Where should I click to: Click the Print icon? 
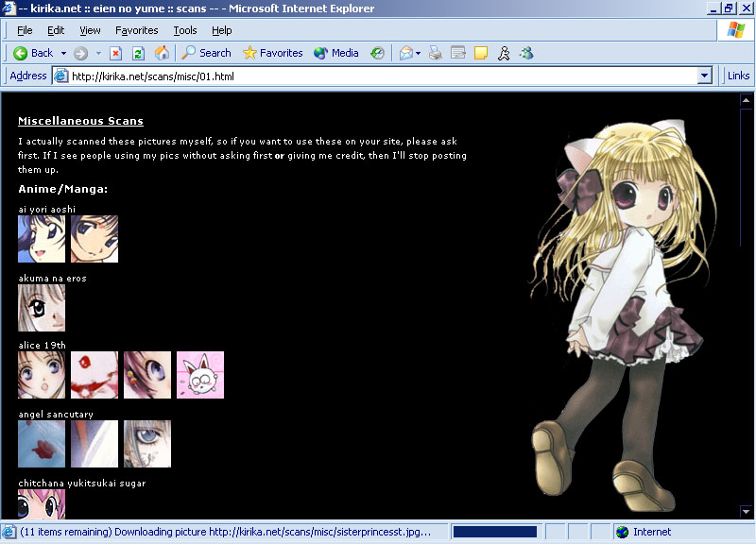point(436,53)
